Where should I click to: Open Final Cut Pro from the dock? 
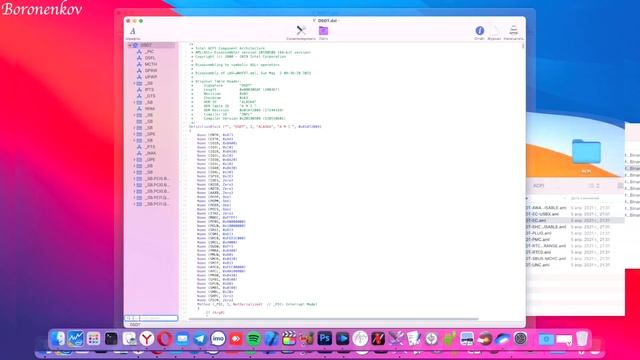tap(289, 338)
